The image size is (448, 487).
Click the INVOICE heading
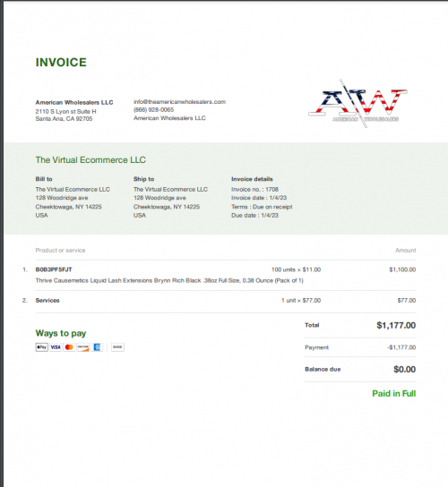point(61,62)
